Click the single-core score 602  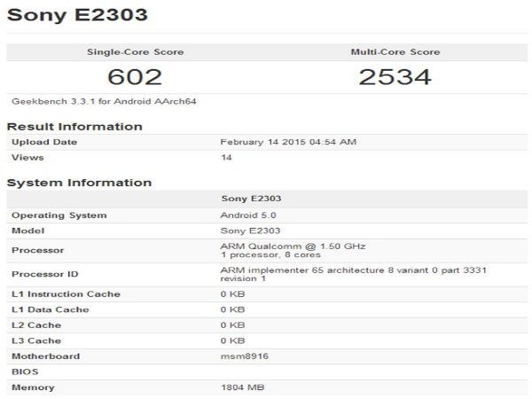point(135,77)
